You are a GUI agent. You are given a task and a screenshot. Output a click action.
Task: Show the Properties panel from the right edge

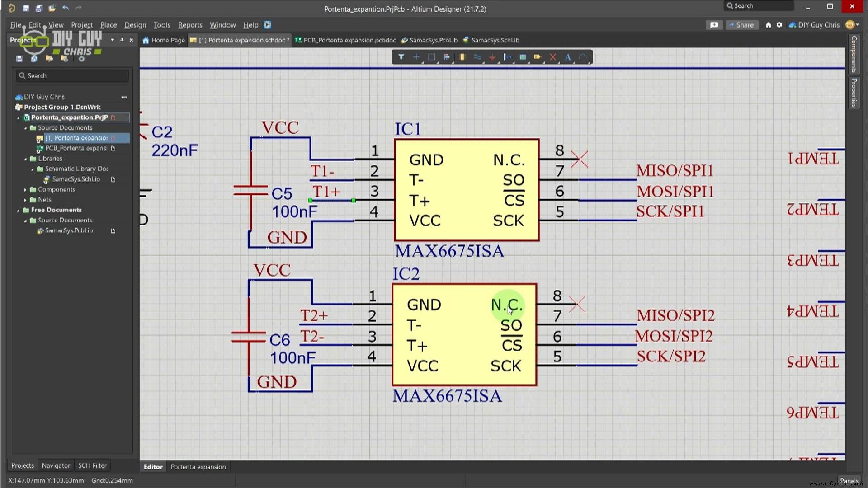click(x=854, y=93)
